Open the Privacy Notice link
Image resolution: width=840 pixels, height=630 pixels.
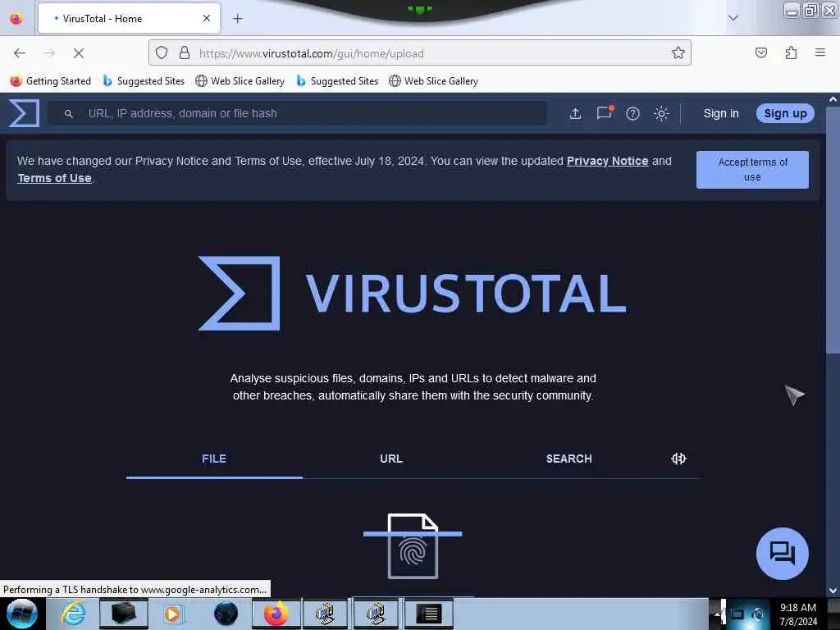click(x=608, y=161)
